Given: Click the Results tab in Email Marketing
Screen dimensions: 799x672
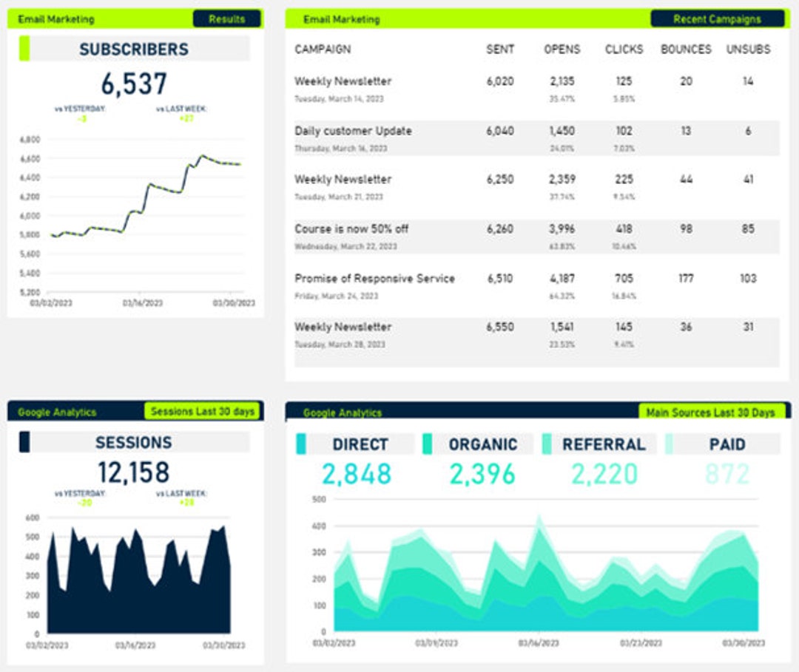Looking at the screenshot, I should pyautogui.click(x=227, y=18).
